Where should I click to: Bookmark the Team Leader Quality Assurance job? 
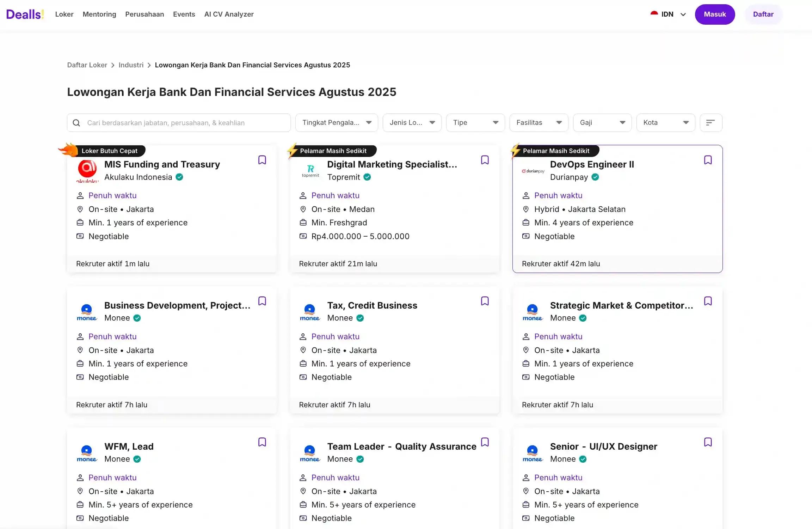coord(485,442)
